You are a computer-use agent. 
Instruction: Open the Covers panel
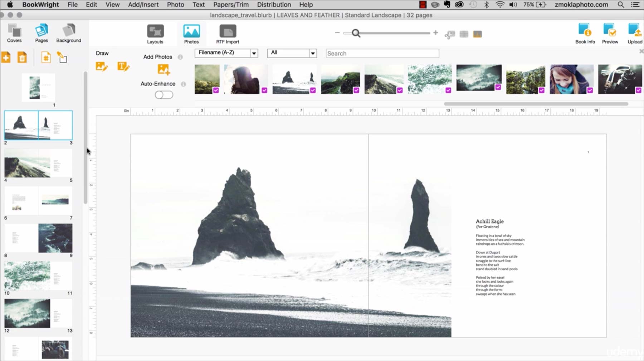(x=14, y=33)
